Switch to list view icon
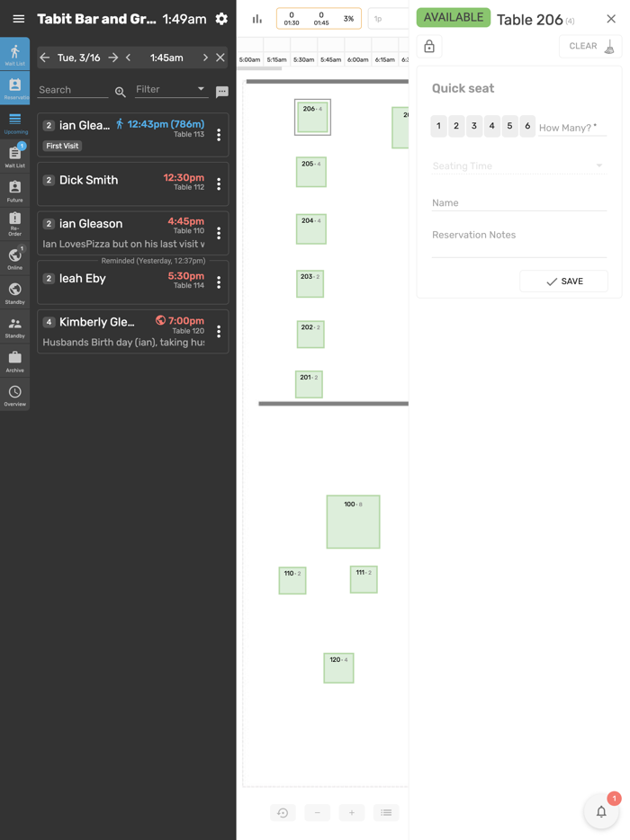Image resolution: width=630 pixels, height=840 pixels. [x=386, y=813]
